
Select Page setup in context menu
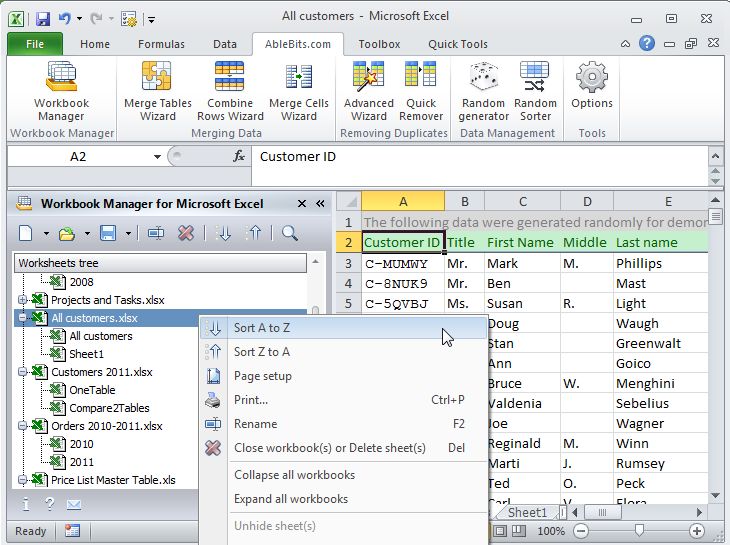pos(344,376)
